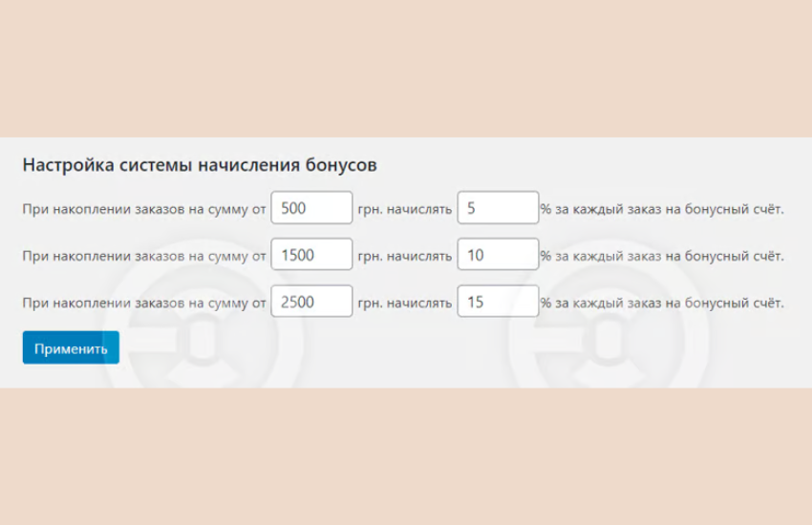
Task: Click 'грн. начислять' text after the 2500 field
Action: click(405, 303)
